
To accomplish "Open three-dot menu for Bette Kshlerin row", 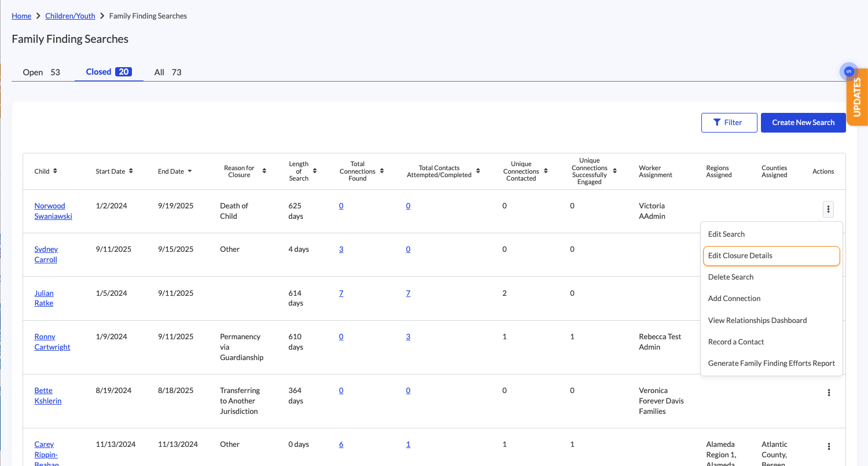I will pyautogui.click(x=829, y=392).
